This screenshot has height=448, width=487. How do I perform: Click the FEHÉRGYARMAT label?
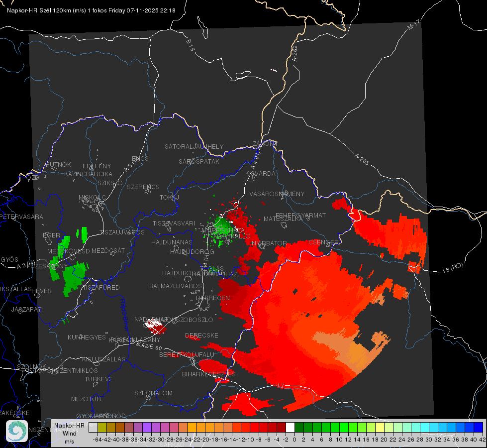click(301, 215)
